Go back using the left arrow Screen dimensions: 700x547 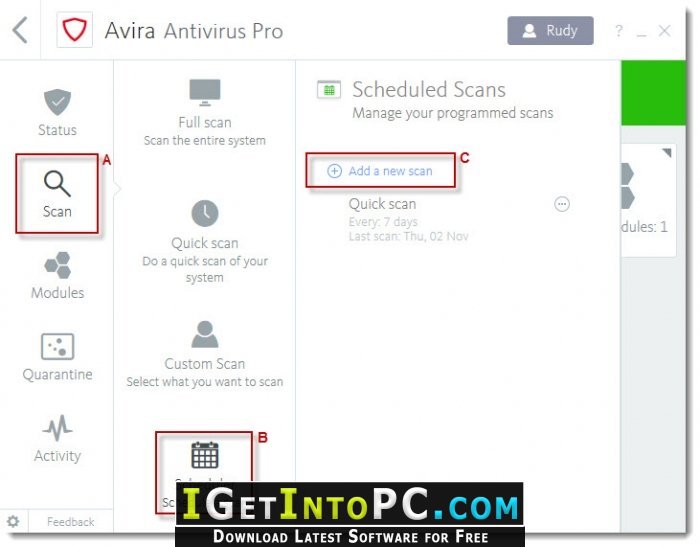pos(20,30)
